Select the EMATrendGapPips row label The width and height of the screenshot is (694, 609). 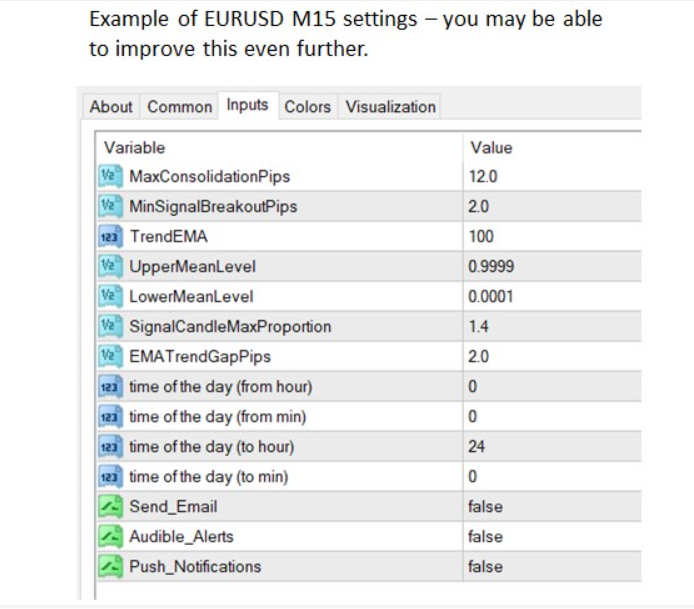click(x=200, y=357)
